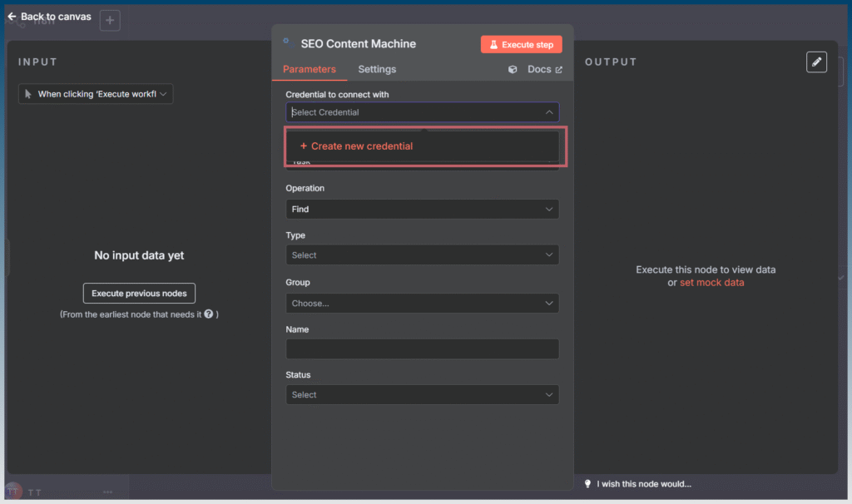852x504 pixels.
Task: Click the SEO Content Machine node icon
Action: click(287, 42)
